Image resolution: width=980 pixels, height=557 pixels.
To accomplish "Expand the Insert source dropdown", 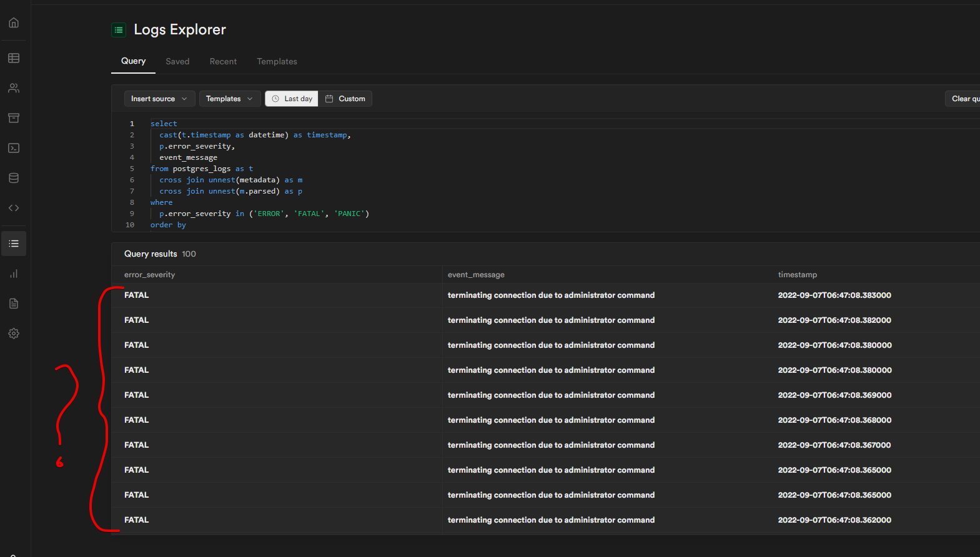I will [x=159, y=99].
